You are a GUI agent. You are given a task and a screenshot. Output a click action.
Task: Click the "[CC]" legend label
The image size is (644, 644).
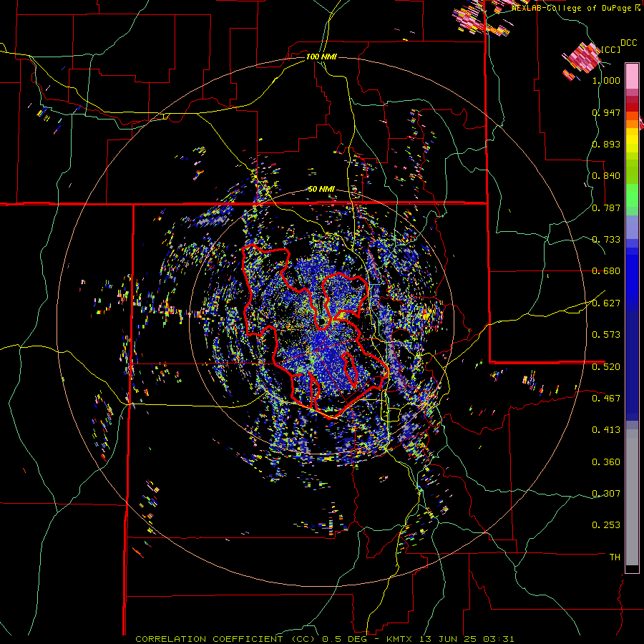point(611,49)
